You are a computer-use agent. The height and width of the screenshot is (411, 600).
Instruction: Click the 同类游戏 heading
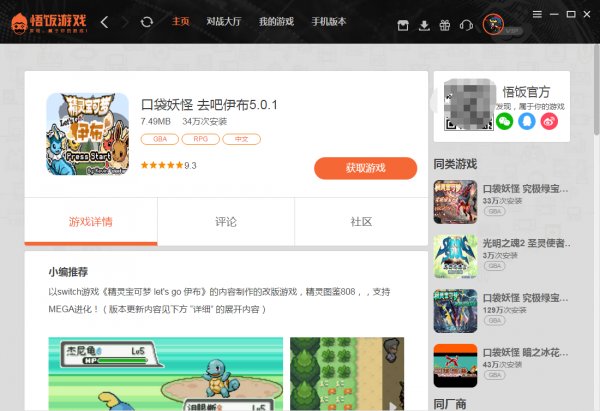pos(455,164)
